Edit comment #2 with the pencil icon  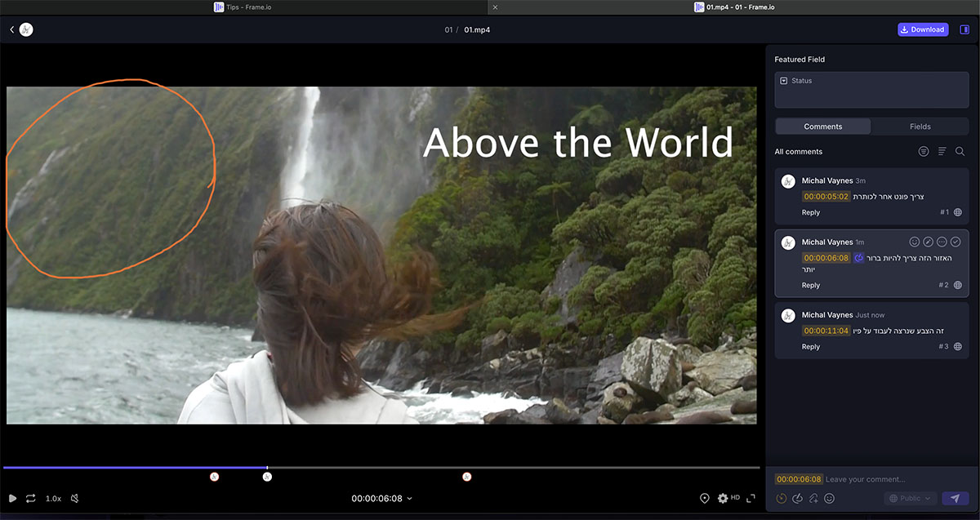click(x=929, y=242)
